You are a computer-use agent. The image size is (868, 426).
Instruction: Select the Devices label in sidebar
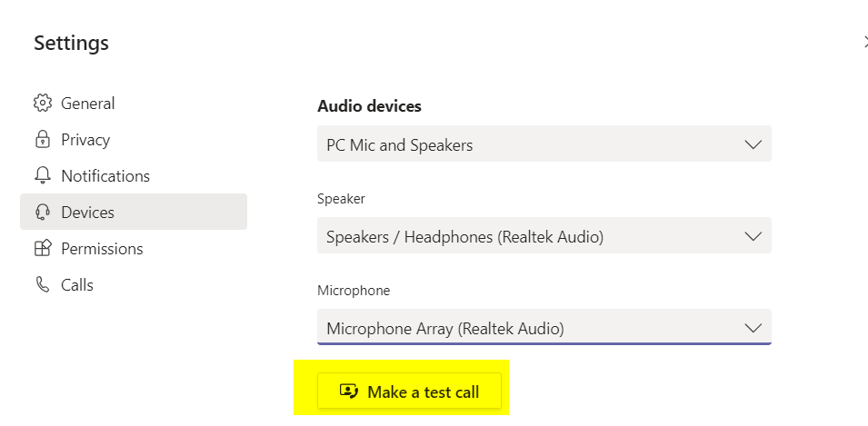pyautogui.click(x=88, y=213)
